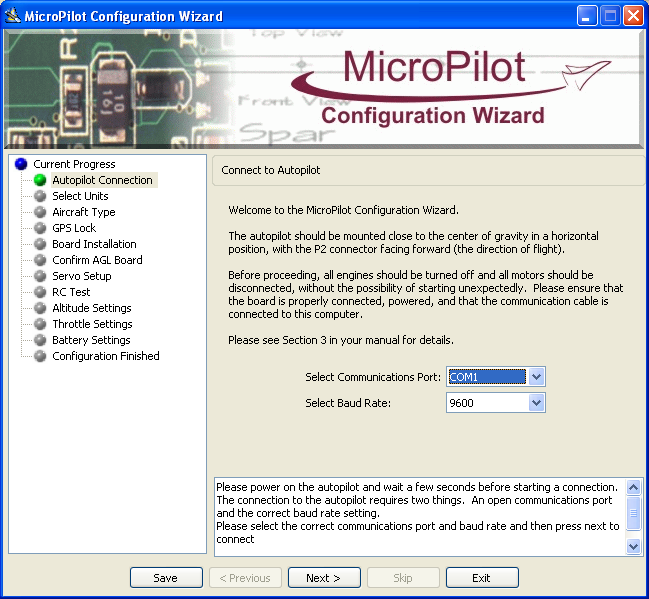Screen dimensions: 649x599
Task: Click the gray icon beside Select Units
Action: point(40,196)
